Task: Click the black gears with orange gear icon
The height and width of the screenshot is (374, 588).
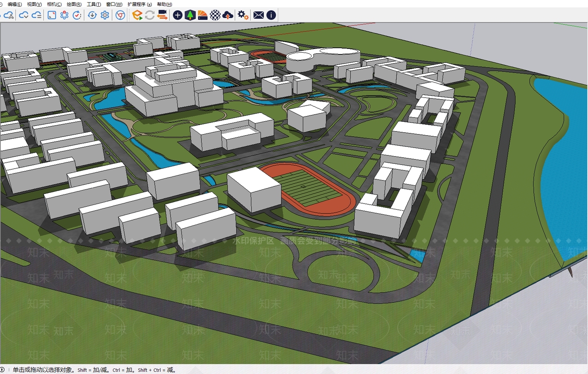Action: point(243,15)
